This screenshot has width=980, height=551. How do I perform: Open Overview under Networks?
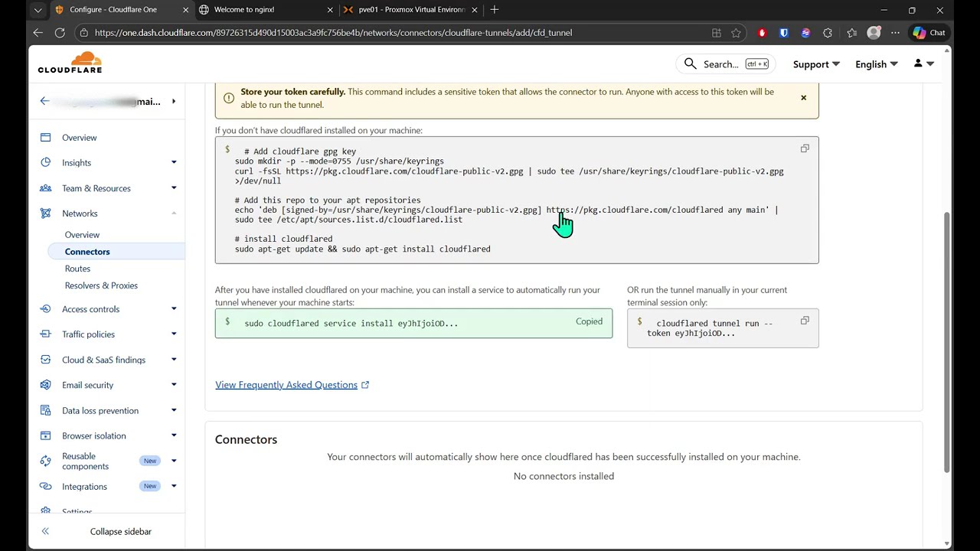(82, 235)
